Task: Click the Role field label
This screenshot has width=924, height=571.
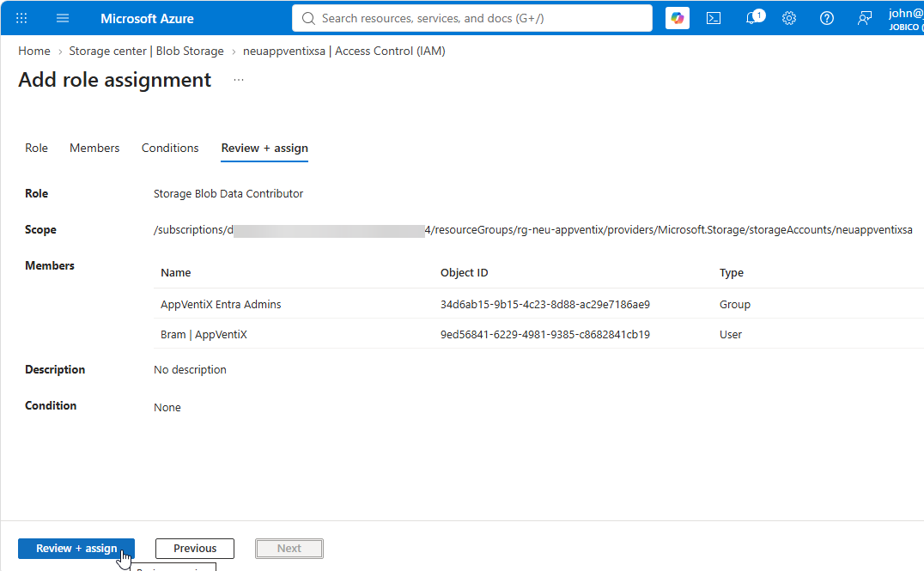Action: [37, 193]
